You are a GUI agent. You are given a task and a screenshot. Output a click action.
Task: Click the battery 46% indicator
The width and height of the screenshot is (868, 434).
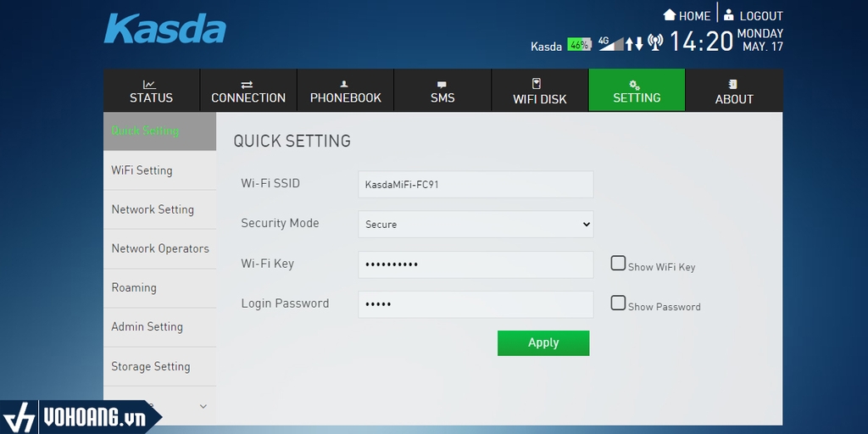click(x=580, y=46)
